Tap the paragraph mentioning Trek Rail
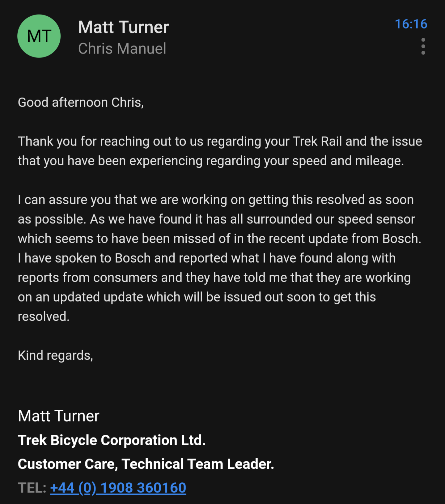This screenshot has height=504, width=445. coord(220,151)
